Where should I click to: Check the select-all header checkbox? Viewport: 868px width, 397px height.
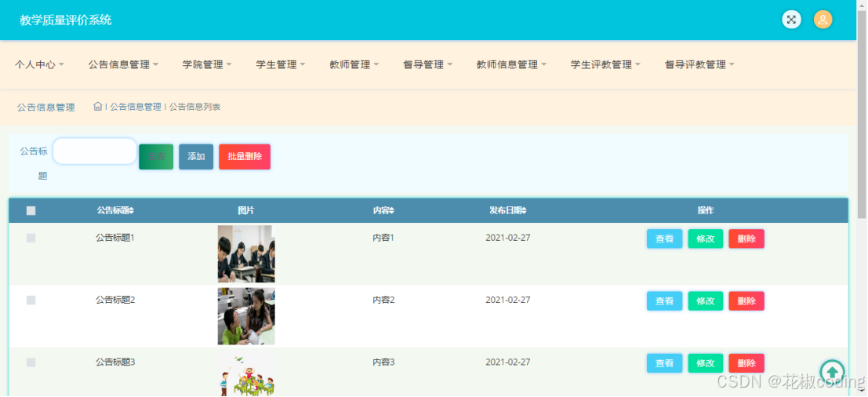click(31, 210)
